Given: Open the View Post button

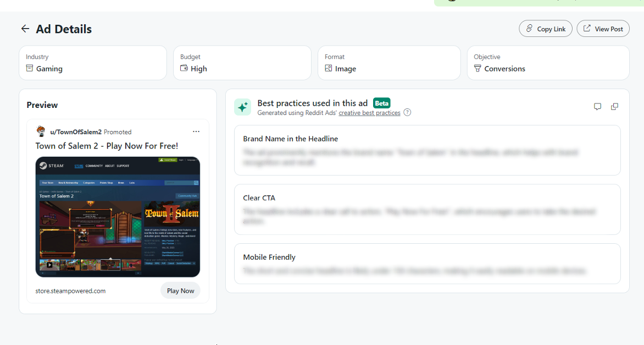Looking at the screenshot, I should click(x=603, y=29).
